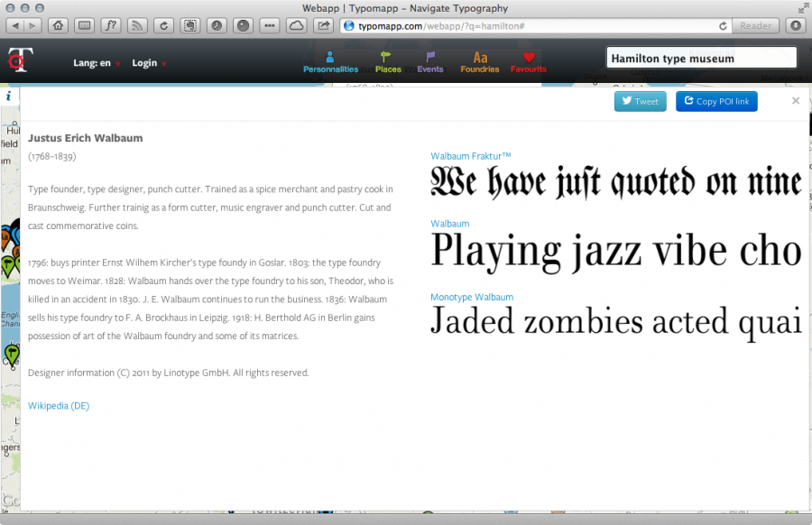The width and height of the screenshot is (812, 525).
Task: Open the Places category
Action: tap(388, 62)
